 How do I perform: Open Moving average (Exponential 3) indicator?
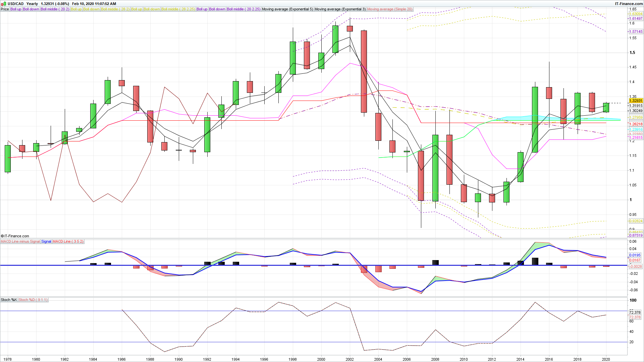pyautogui.click(x=340, y=9)
